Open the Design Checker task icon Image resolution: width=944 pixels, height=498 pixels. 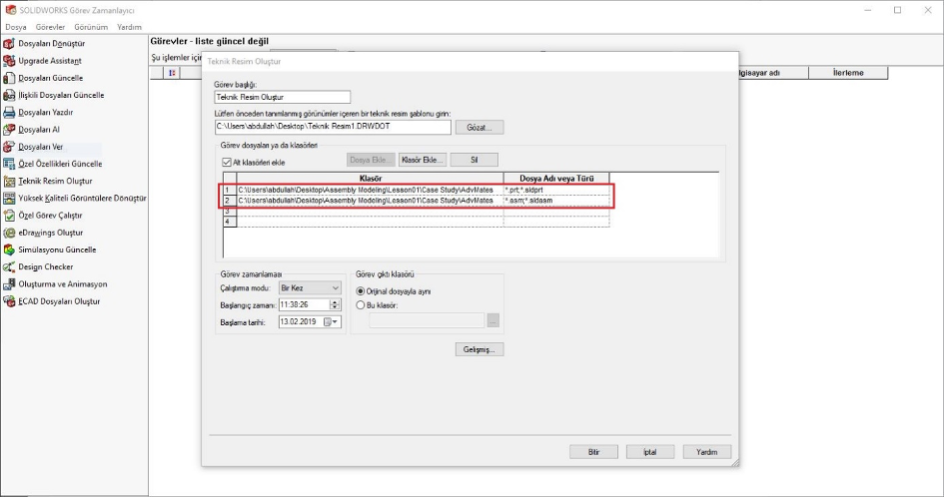pyautogui.click(x=10, y=266)
